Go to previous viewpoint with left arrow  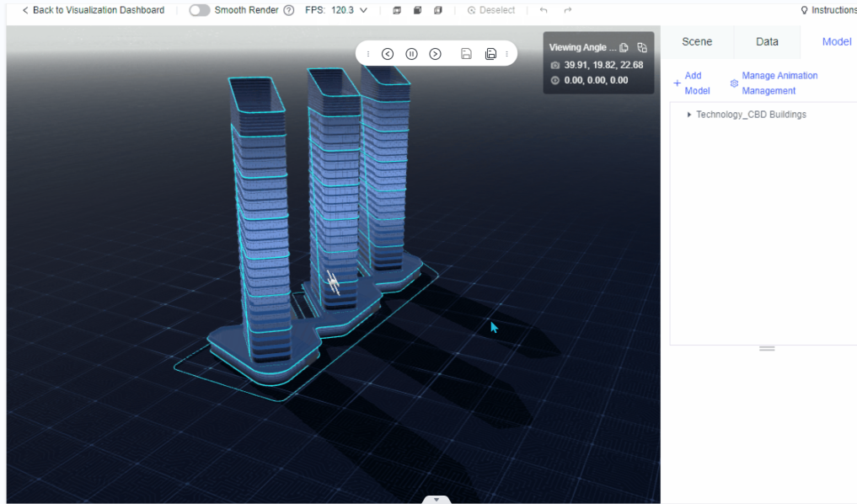pyautogui.click(x=388, y=54)
